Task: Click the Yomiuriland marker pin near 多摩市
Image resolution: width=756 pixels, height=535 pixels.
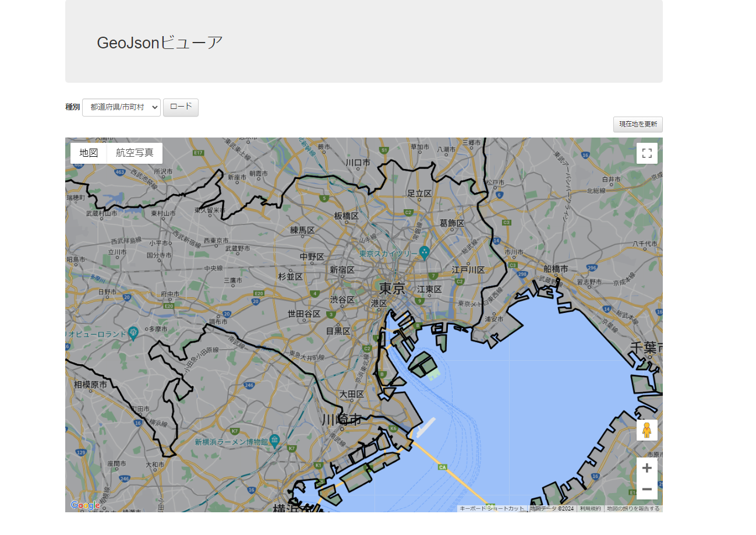Action: [133, 333]
